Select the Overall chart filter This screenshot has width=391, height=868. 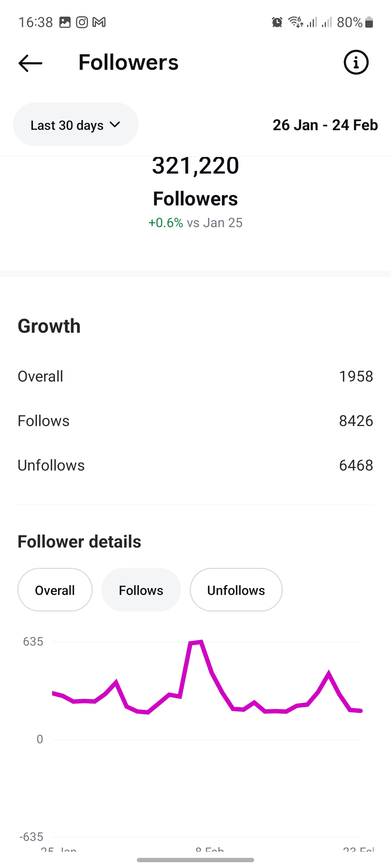pyautogui.click(x=55, y=590)
